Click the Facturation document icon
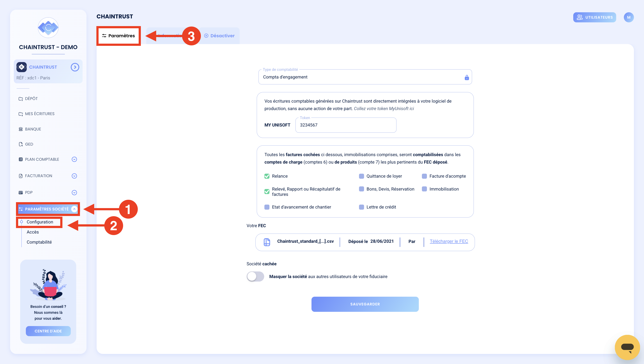Screen dimensions: 644x364 coord(21,176)
